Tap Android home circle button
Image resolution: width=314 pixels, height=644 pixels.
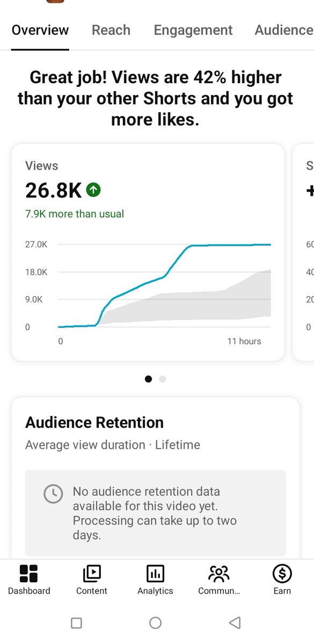[x=156, y=623]
